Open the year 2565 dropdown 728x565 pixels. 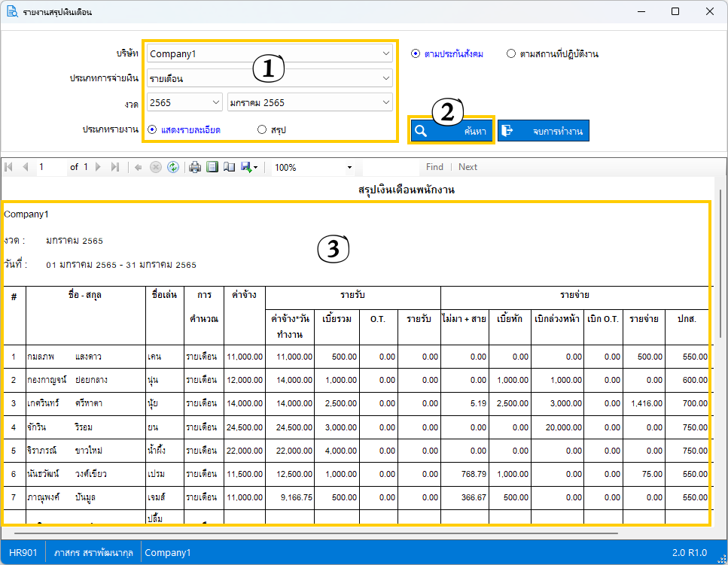(184, 102)
